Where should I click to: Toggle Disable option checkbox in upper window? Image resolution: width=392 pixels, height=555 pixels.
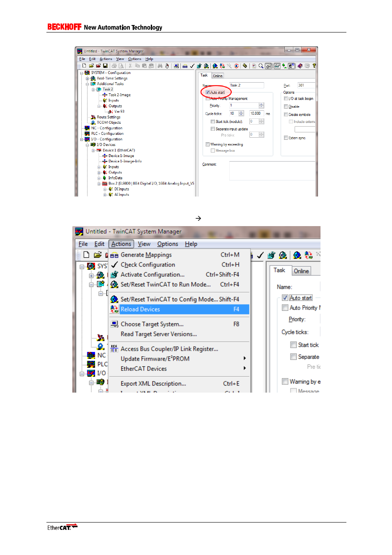point(286,106)
